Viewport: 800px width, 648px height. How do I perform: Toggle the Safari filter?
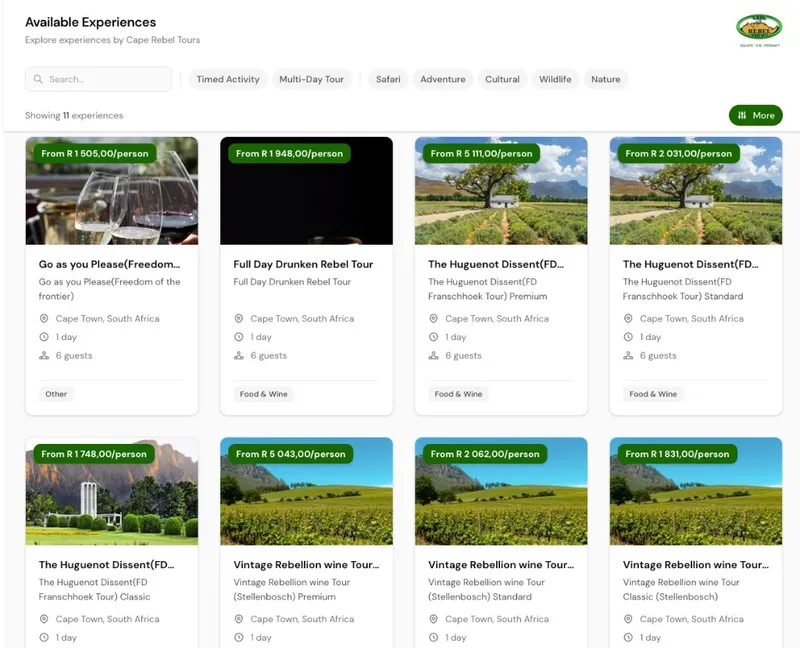click(387, 79)
